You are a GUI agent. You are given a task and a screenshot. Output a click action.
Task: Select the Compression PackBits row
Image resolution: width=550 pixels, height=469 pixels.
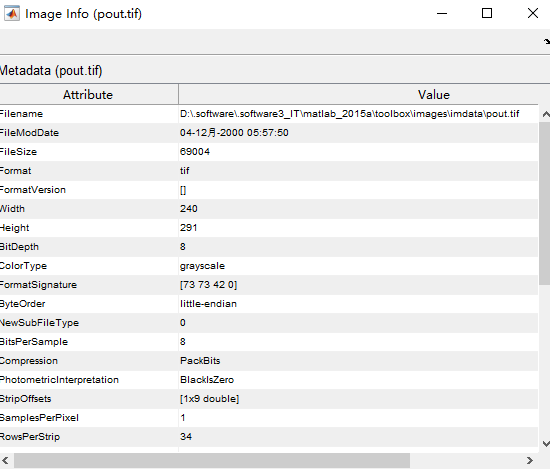tap(269, 361)
